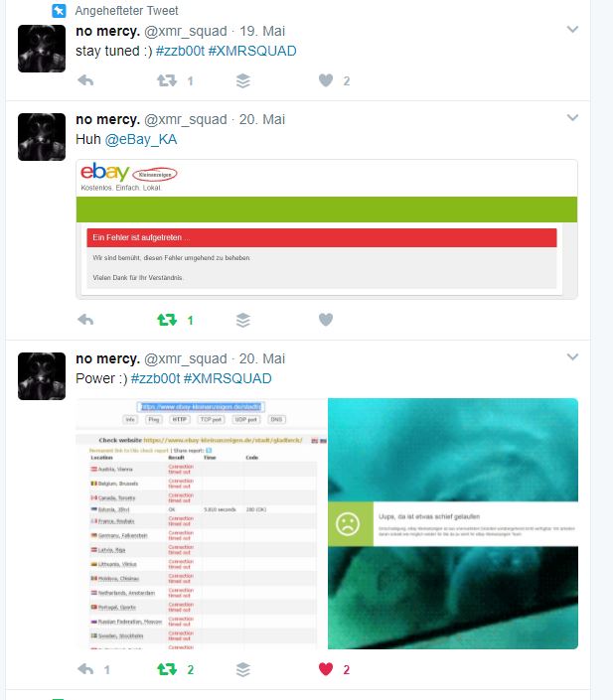Expand the chevron on the 'Power :)' tweet
Screen dimensions: 613x700
coord(572,357)
